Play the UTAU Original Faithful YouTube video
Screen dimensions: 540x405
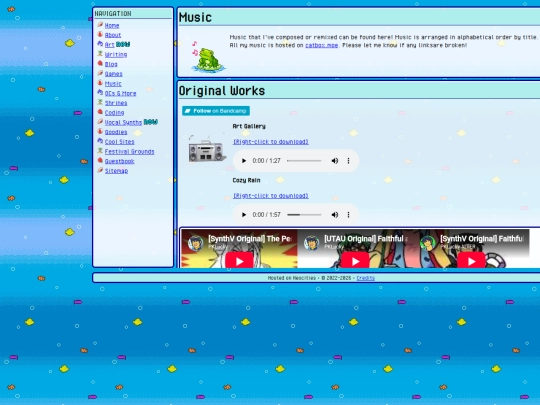point(355,261)
